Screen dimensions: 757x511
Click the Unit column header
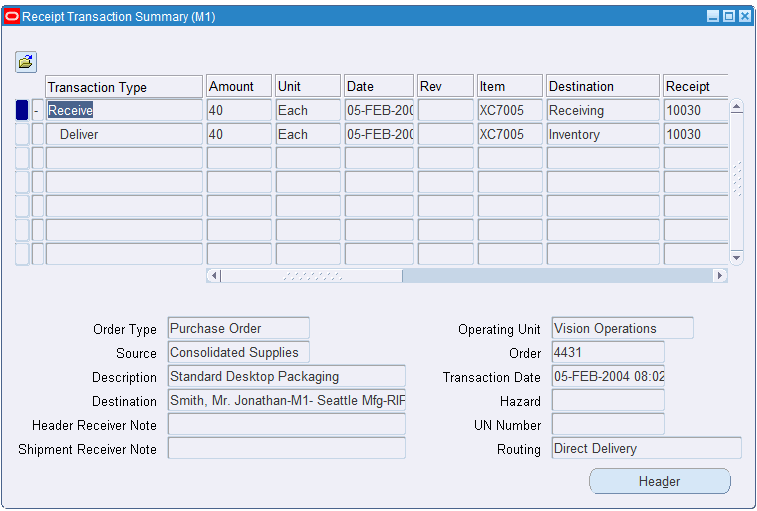point(308,86)
